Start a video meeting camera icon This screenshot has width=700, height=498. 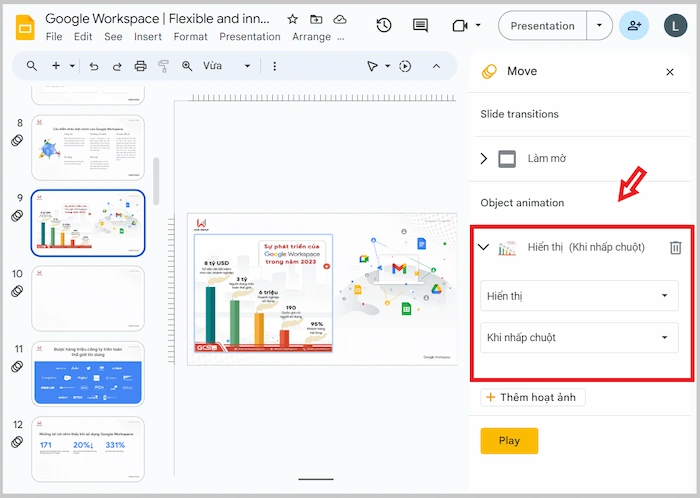(x=460, y=25)
